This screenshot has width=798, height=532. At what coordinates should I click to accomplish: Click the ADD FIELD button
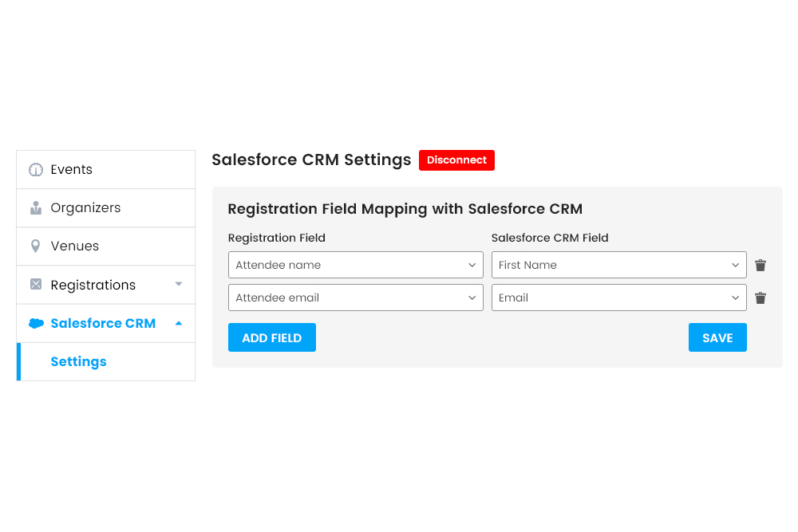tap(271, 337)
